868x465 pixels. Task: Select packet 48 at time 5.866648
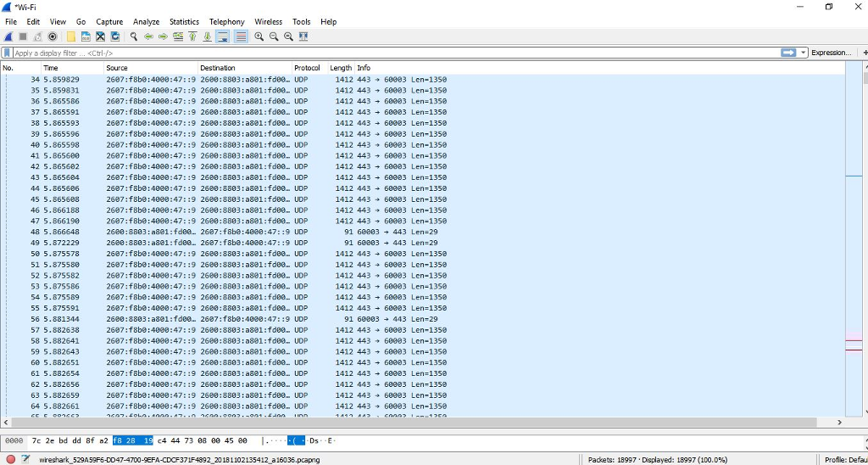(x=424, y=232)
